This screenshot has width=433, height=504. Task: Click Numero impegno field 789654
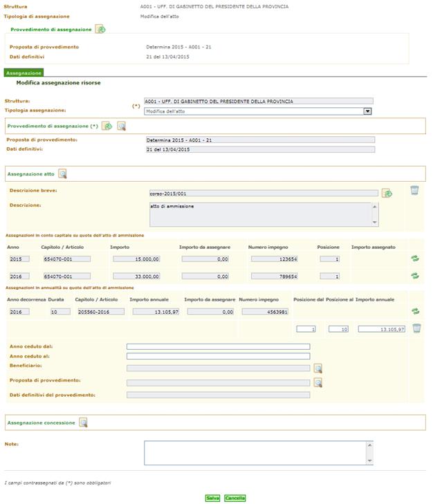tap(275, 276)
